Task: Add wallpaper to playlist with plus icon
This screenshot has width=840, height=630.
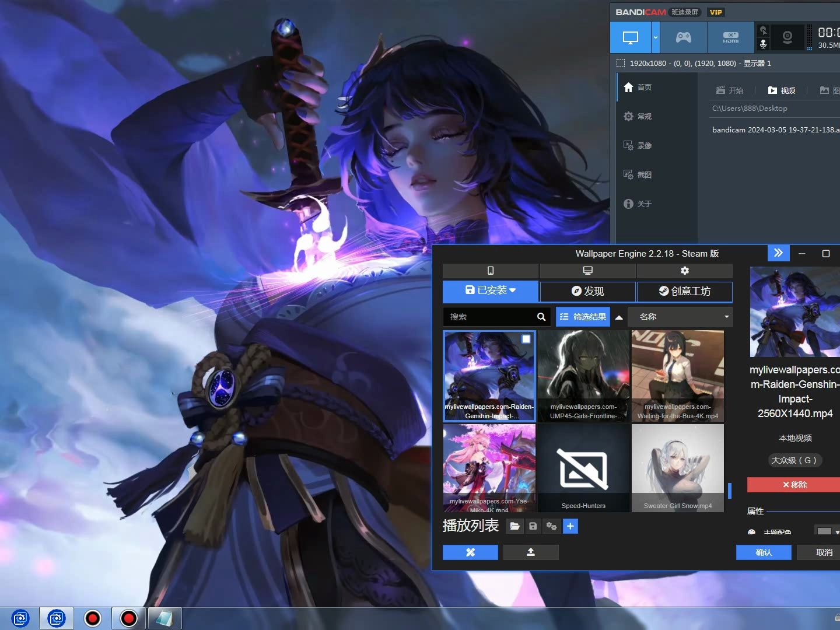Action: (570, 526)
